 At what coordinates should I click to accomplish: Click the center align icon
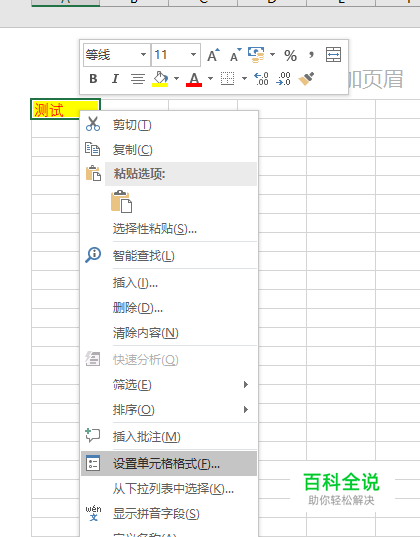point(138,79)
